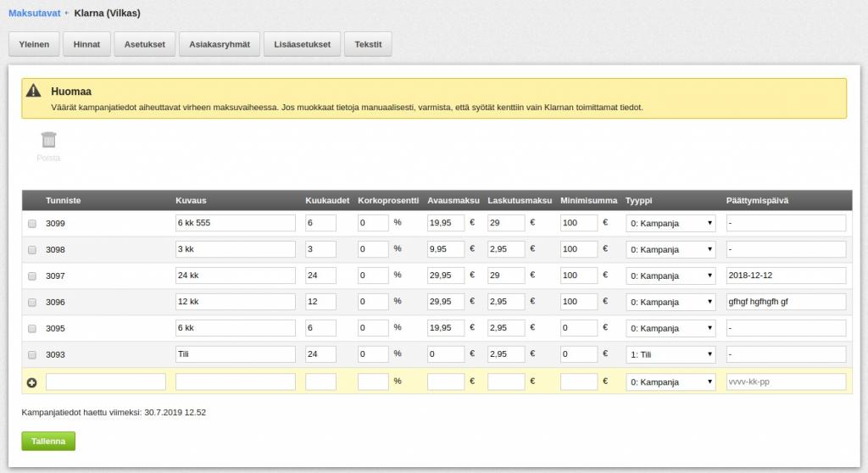Click the empty Kuukaudet field in the new row

[x=320, y=381]
